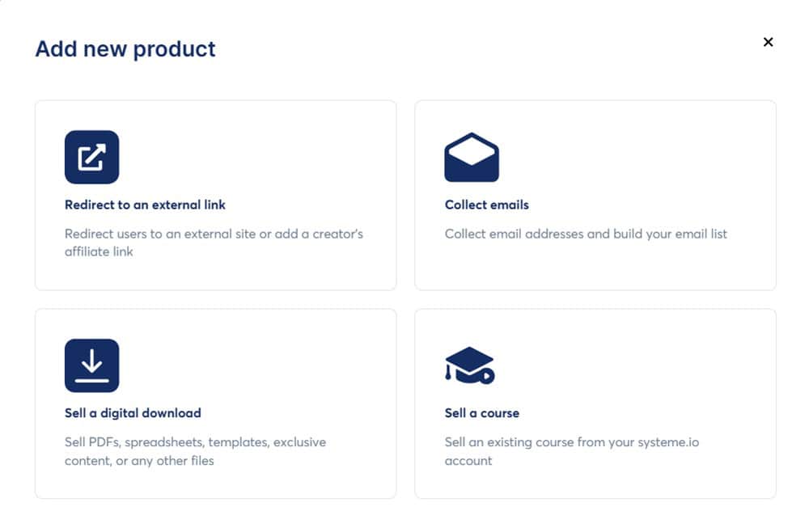Click the systeme.io account description text
This screenshot has height=532, width=809.
tap(571, 451)
